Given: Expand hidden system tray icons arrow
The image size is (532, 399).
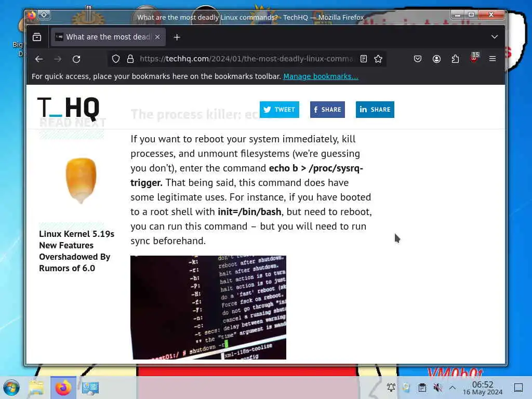Looking at the screenshot, I should pos(453,387).
